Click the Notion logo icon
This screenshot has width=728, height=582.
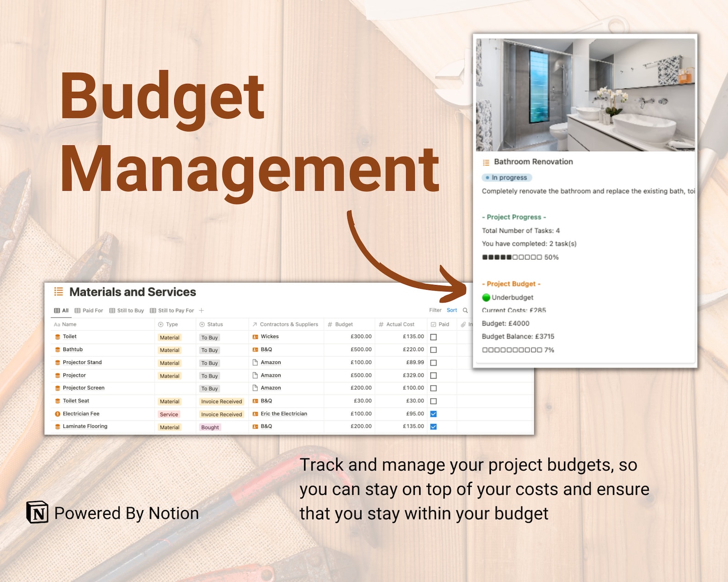pos(37,512)
